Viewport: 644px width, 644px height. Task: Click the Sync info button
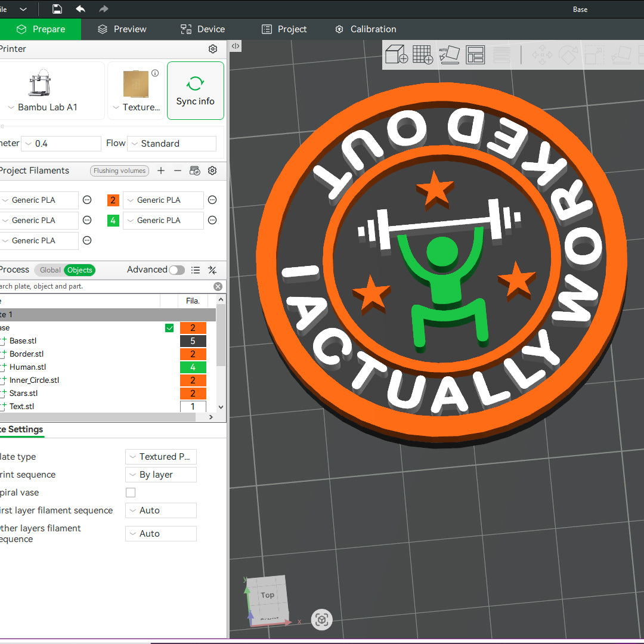tap(196, 91)
